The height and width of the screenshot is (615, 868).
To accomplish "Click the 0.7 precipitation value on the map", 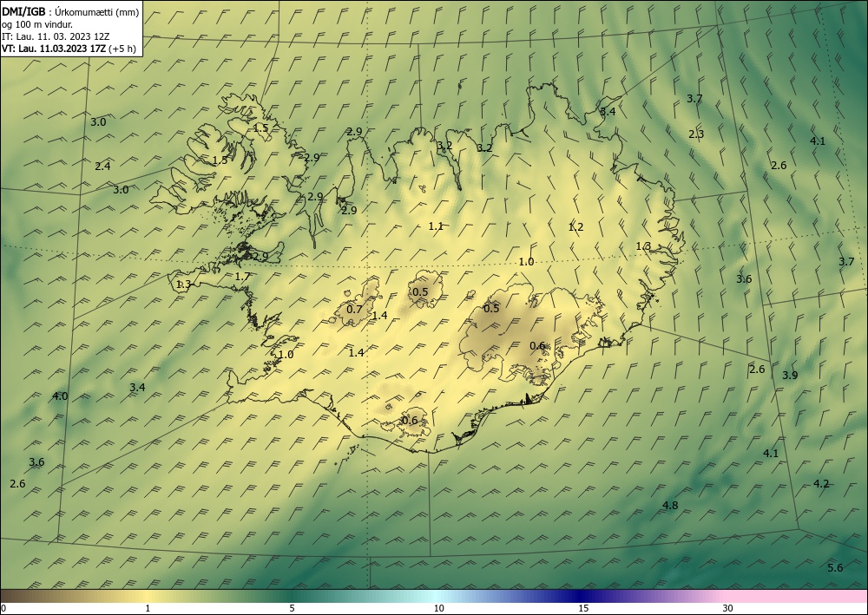I will click(x=354, y=310).
